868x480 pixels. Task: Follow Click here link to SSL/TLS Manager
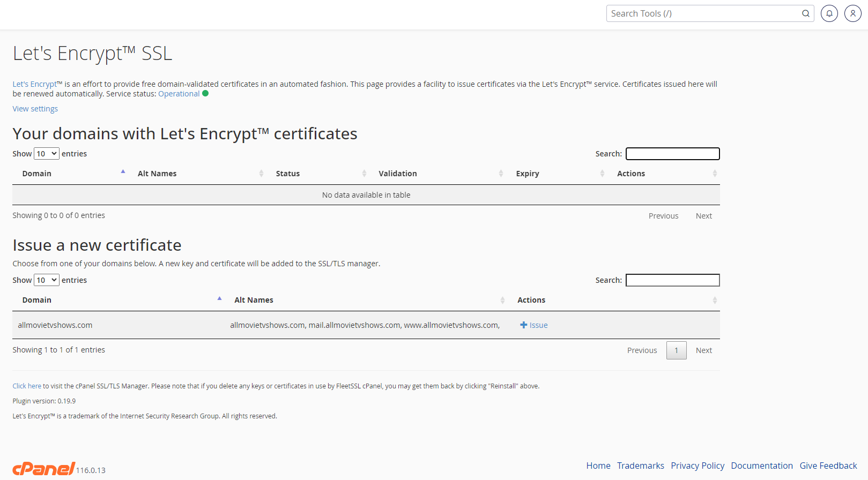[27, 386]
